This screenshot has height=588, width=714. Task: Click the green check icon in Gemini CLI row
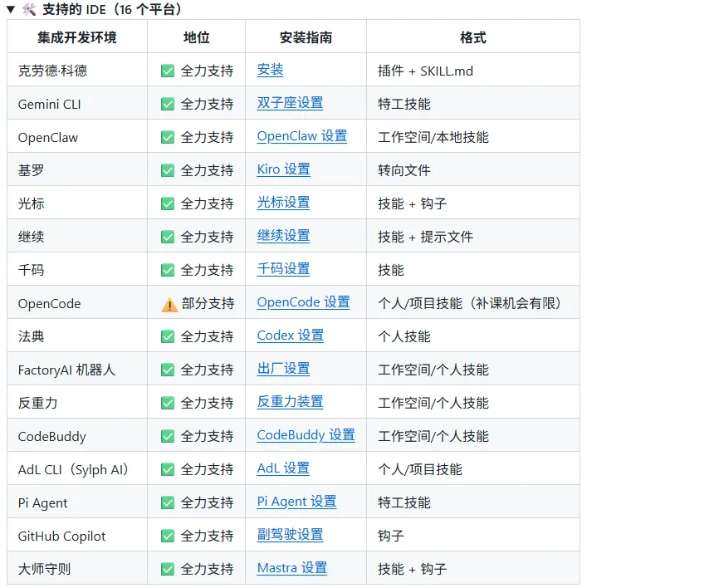(x=168, y=104)
